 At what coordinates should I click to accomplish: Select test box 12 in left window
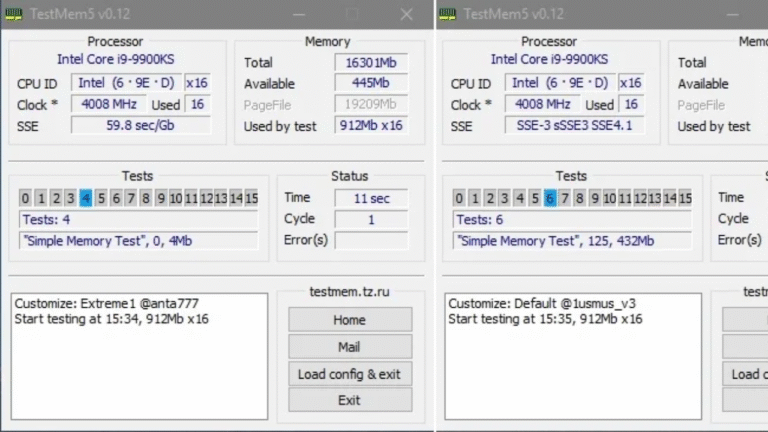pos(206,198)
